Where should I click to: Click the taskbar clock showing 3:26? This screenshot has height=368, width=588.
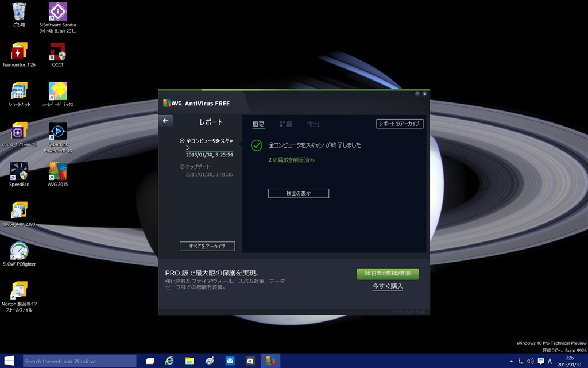(x=569, y=361)
